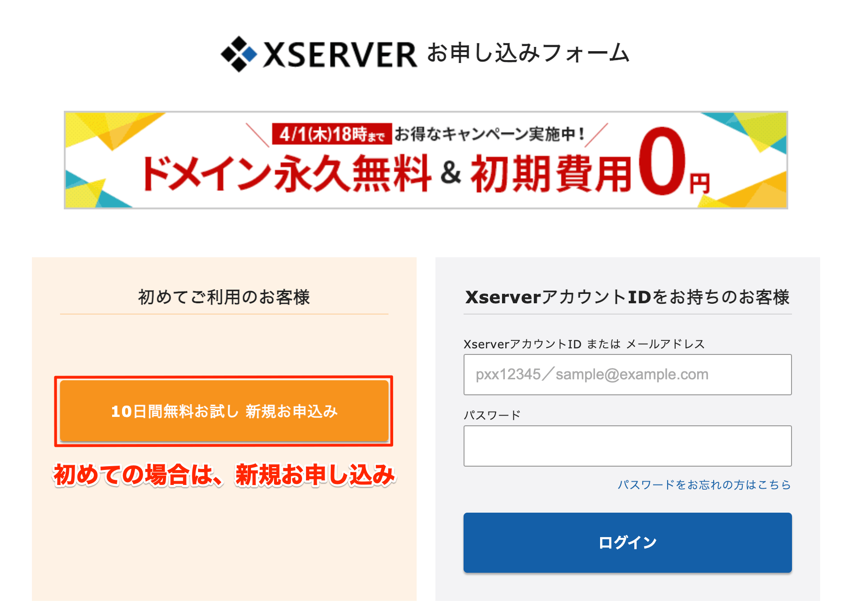868x615 pixels.
Task: Focus the パスワード input box
Action: coord(627,446)
